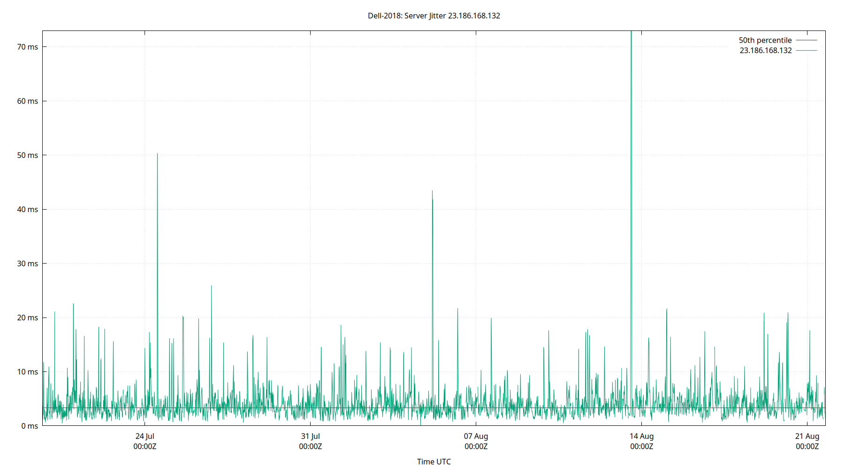Viewport: 868px width, 469px height.
Task: Click the 24 Jul tick label
Action: (145, 436)
